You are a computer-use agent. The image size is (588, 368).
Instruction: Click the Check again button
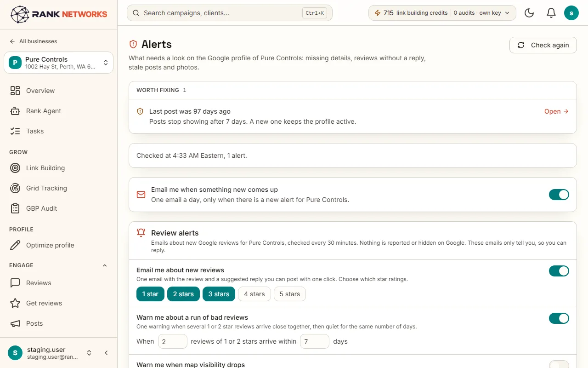pyautogui.click(x=543, y=45)
